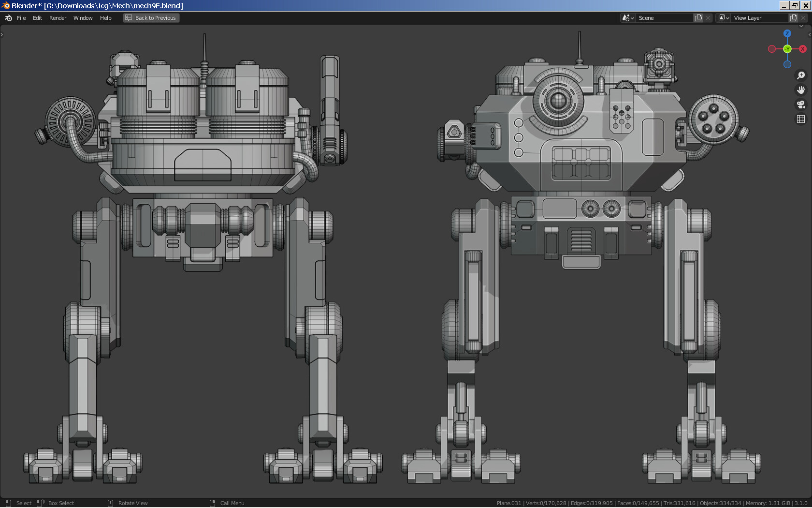812x508 pixels.
Task: Open the File menu
Action: click(x=21, y=18)
